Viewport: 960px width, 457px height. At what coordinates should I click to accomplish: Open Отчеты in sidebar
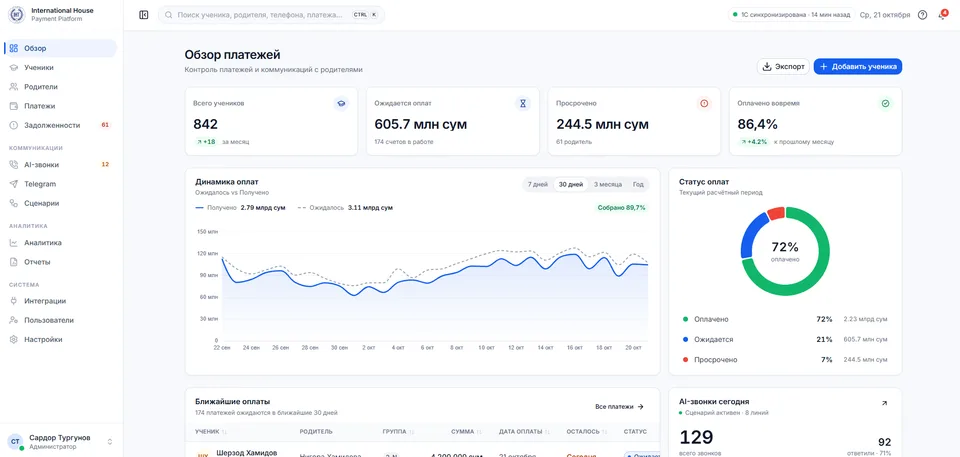point(60,262)
